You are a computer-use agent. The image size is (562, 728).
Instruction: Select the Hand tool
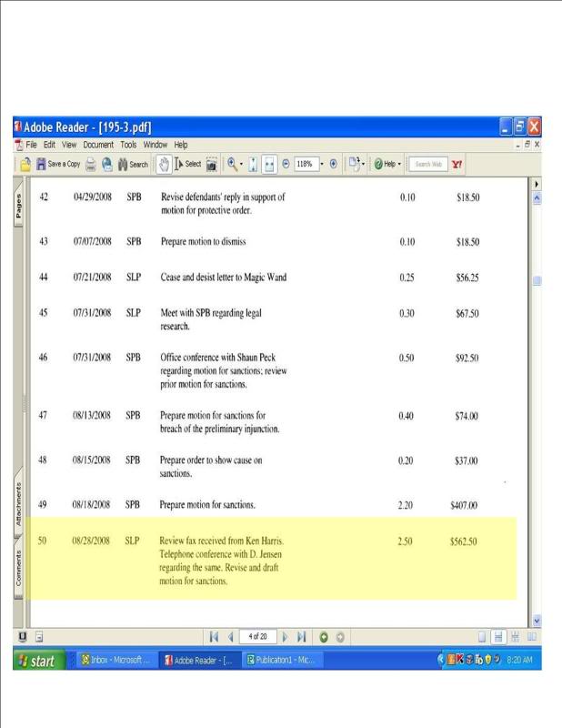point(164,165)
